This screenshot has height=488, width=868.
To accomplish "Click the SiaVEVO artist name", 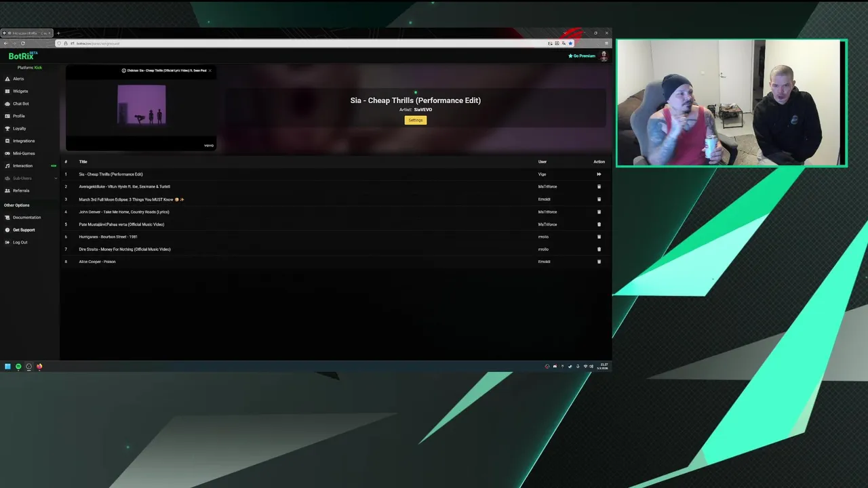I will [x=423, y=110].
